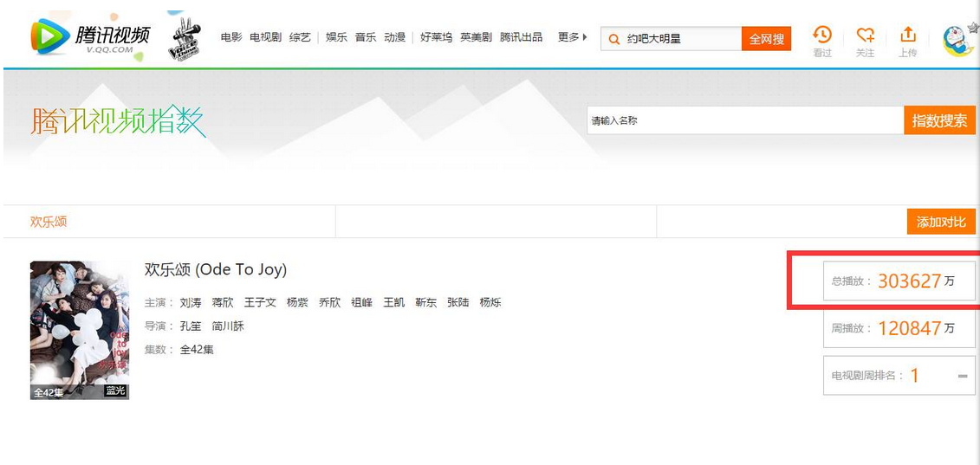Image resolution: width=980 pixels, height=465 pixels.
Task: Click the Tencent Video logo
Action: click(91, 36)
